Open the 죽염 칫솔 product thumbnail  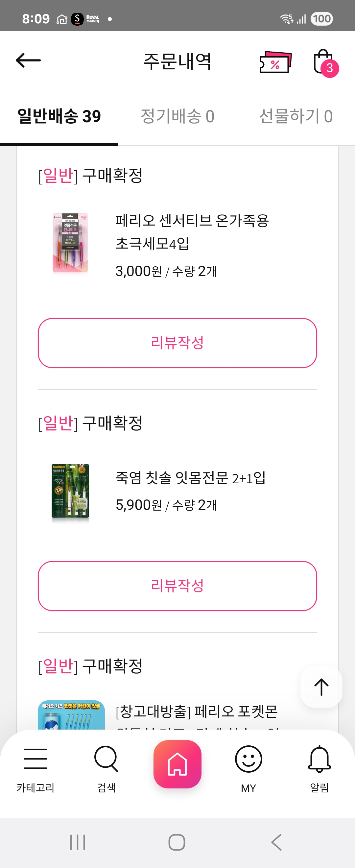pos(71,491)
